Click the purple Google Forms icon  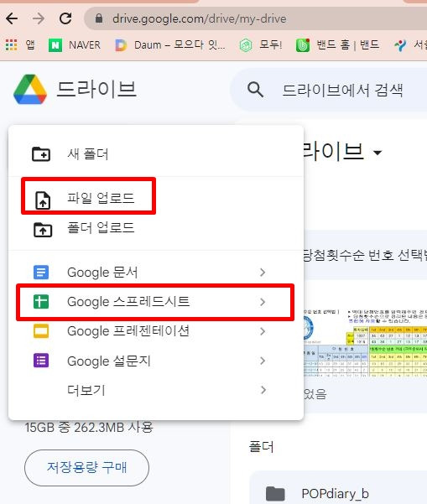point(41,361)
